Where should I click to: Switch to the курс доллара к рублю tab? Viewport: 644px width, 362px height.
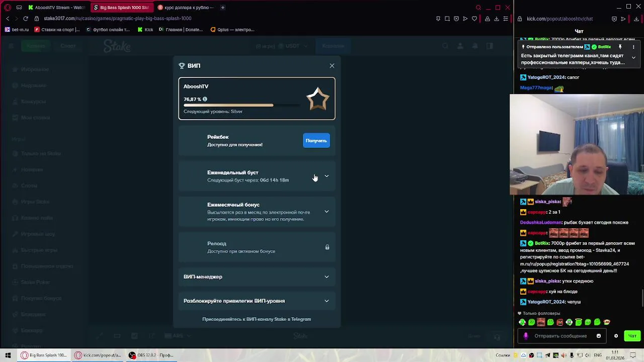click(185, 8)
